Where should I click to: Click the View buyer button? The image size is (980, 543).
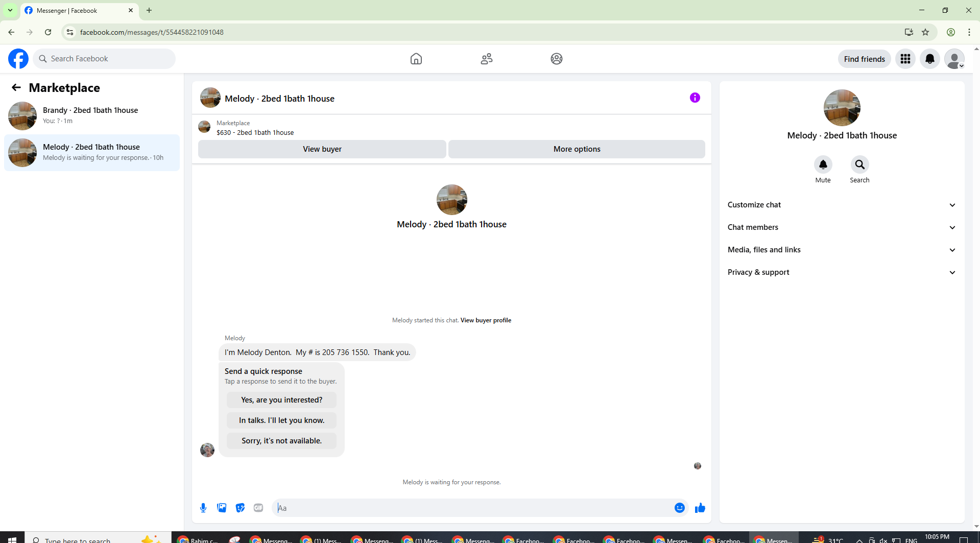coord(322,149)
